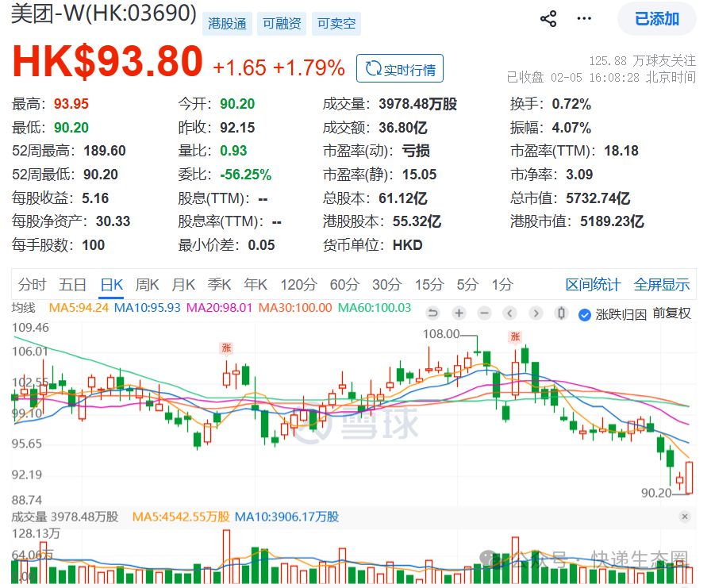Select the 日K chart tab

(x=112, y=285)
